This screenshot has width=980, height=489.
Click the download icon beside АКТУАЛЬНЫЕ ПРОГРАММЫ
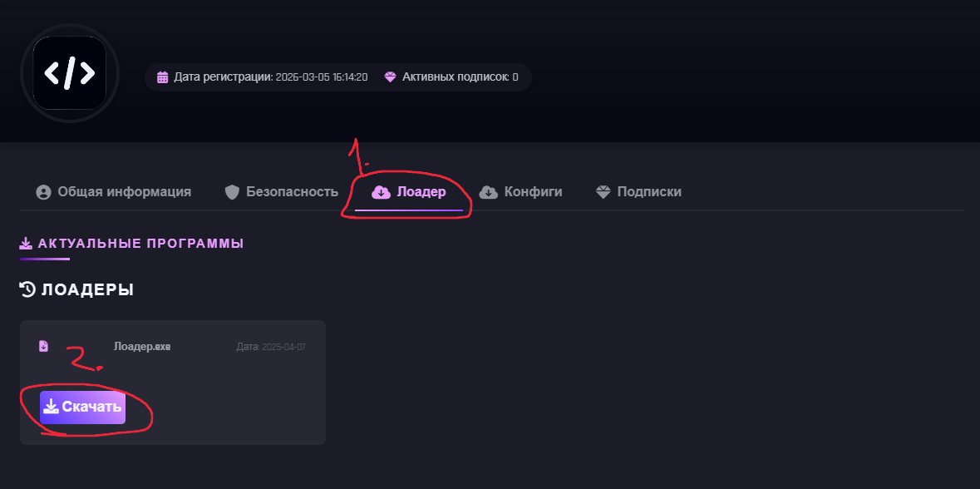tap(26, 243)
